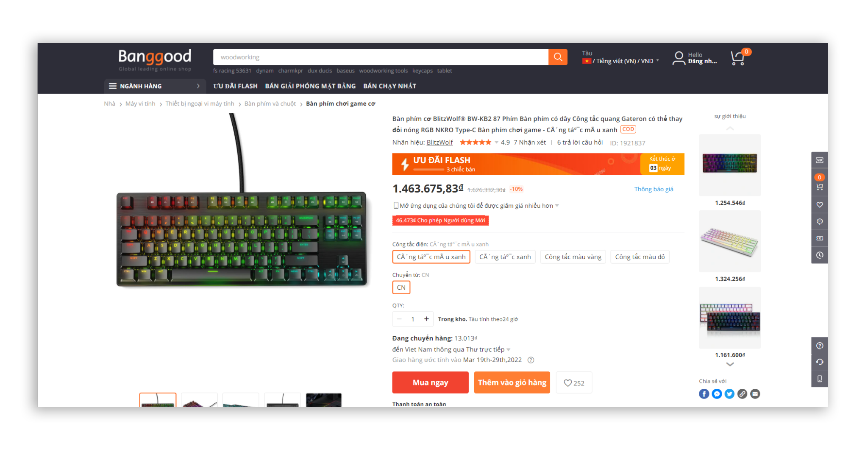Click the orange search magnifier button
The width and height of the screenshot is (868, 455).
pyautogui.click(x=558, y=57)
